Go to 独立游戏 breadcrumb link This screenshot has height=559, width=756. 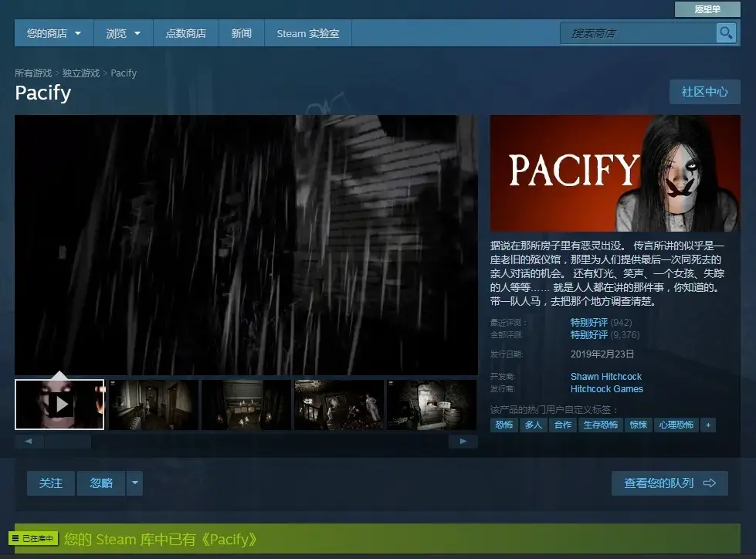80,73
